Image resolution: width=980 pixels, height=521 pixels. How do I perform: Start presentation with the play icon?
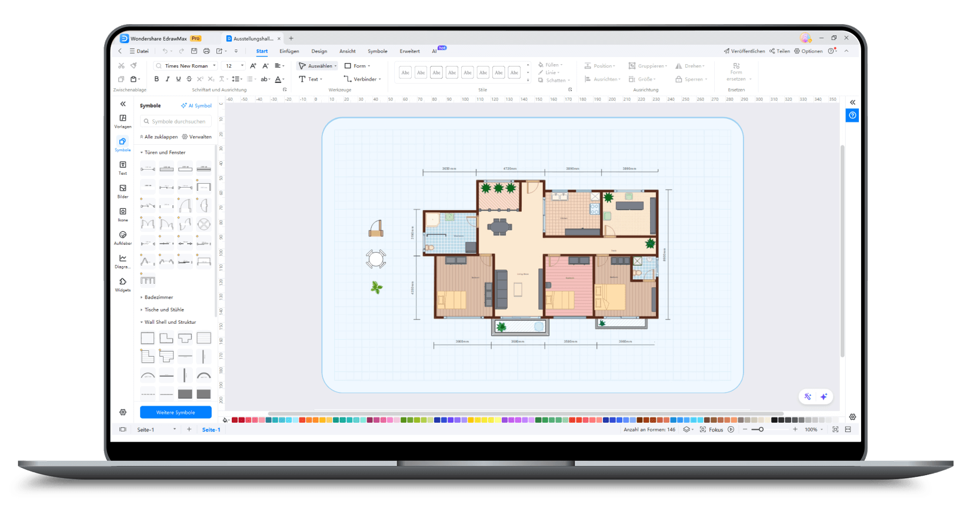731,430
